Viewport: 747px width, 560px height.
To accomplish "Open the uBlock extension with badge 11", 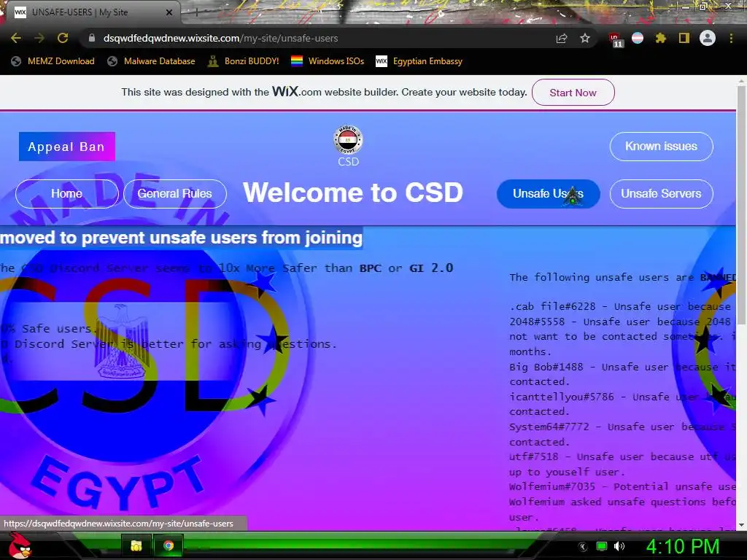I will [615, 39].
